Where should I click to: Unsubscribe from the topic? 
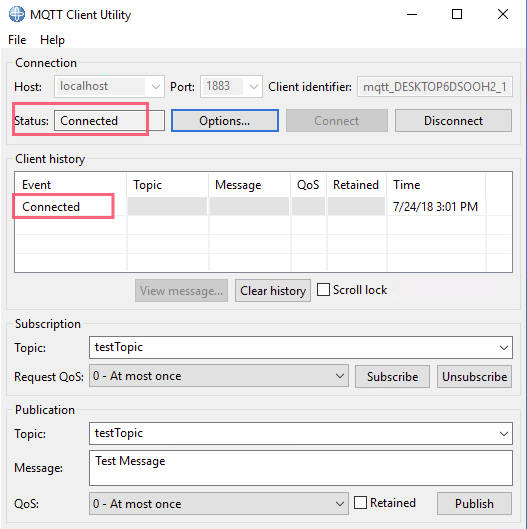474,377
